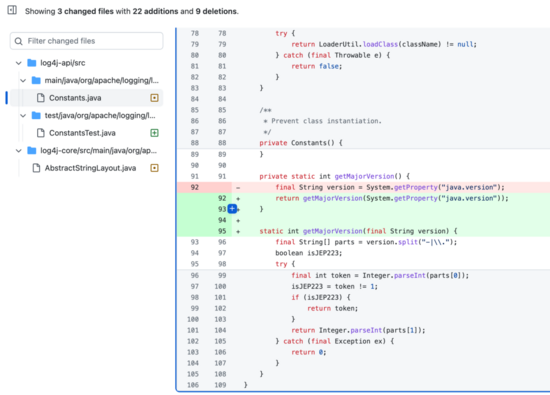Open Constants.java in the file tree
Image resolution: width=550 pixels, height=395 pixels.
pyautogui.click(x=86, y=98)
